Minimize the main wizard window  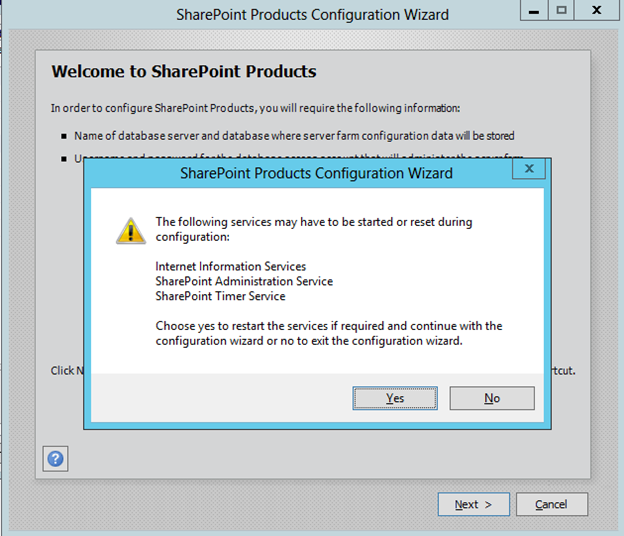coord(534,10)
